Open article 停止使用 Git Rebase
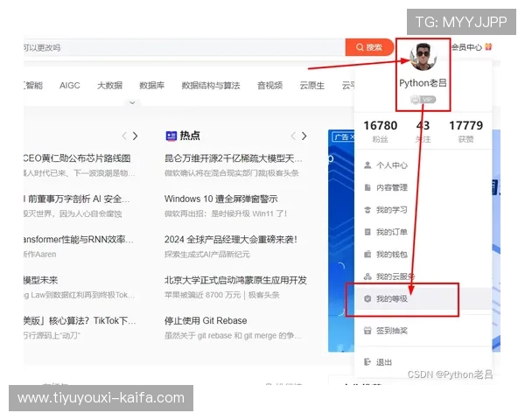525x420 pixels. pos(206,320)
